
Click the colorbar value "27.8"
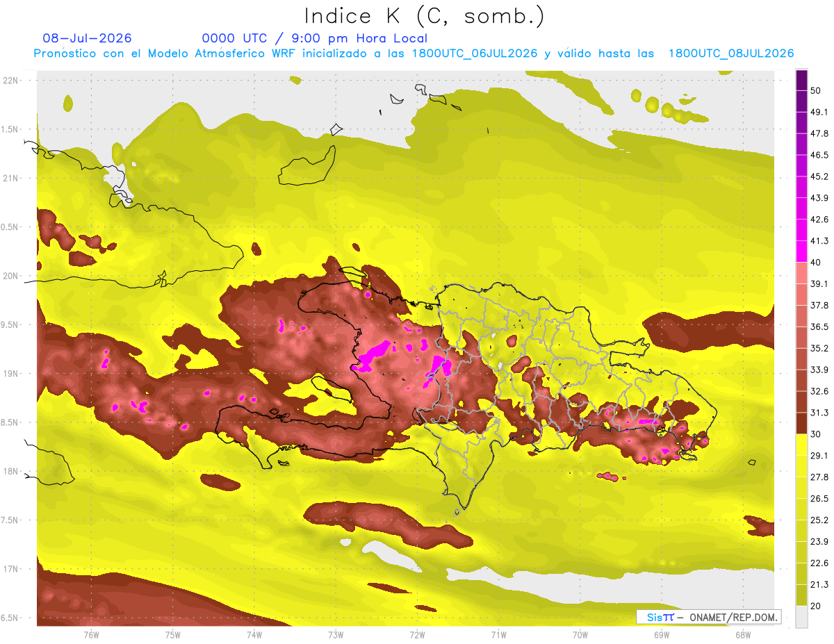(819, 477)
